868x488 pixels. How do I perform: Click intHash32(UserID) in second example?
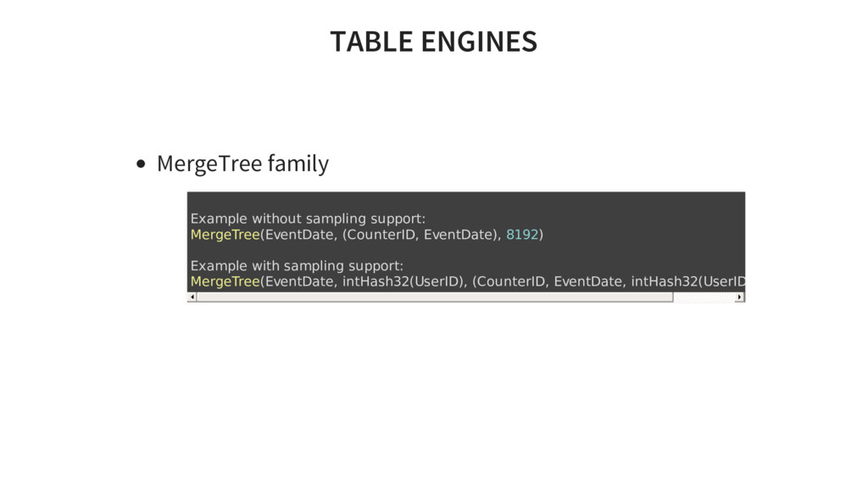coord(403,281)
